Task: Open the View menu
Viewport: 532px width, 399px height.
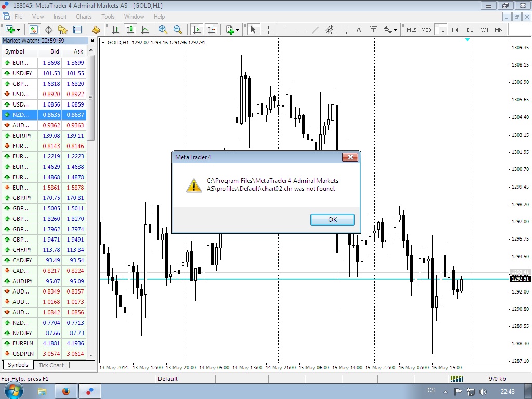Action: [37, 16]
